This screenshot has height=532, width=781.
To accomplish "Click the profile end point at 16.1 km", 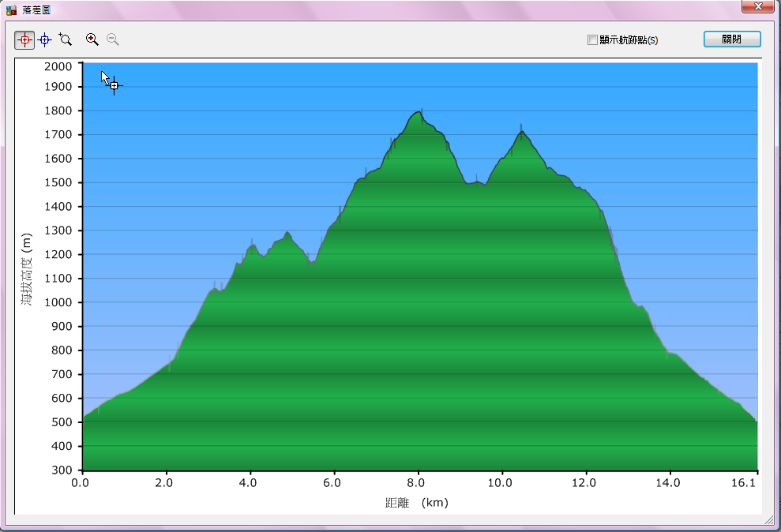I will [756, 421].
